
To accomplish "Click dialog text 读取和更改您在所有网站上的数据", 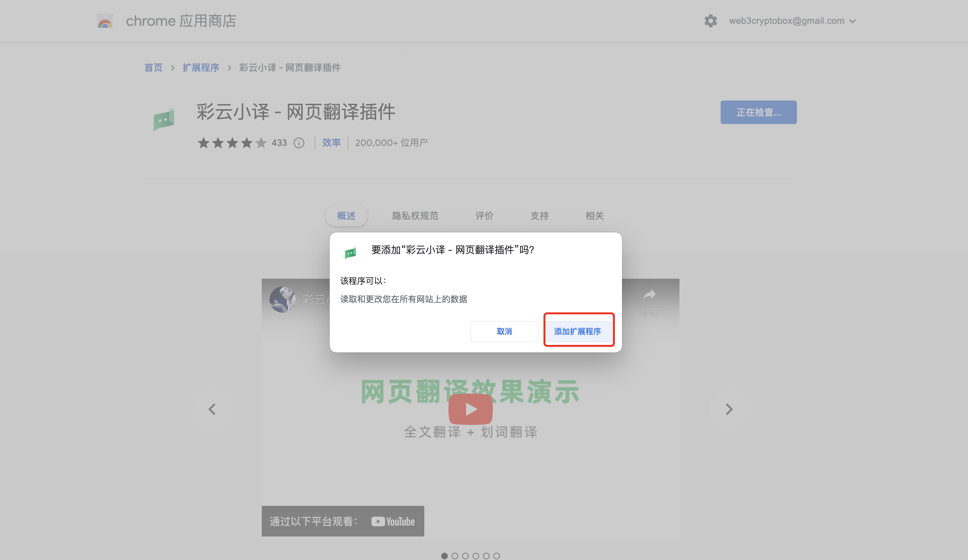I will (403, 299).
